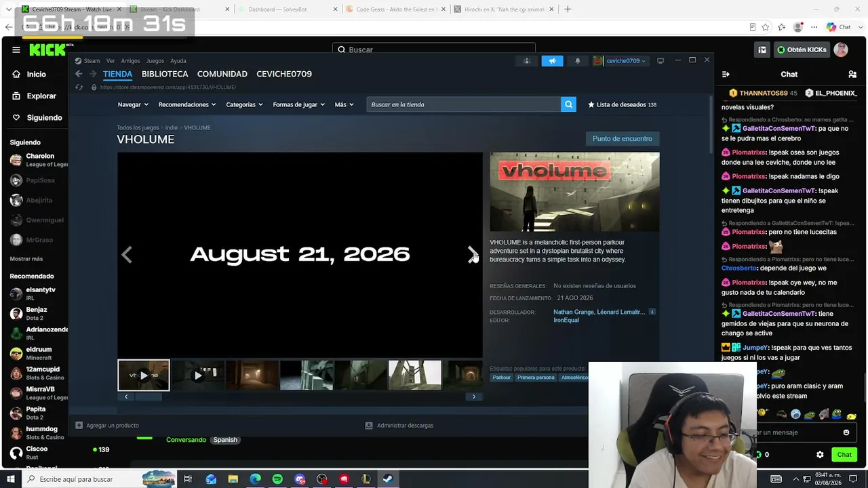Open File Explorer from the taskbar
868x488 pixels.
(x=233, y=479)
